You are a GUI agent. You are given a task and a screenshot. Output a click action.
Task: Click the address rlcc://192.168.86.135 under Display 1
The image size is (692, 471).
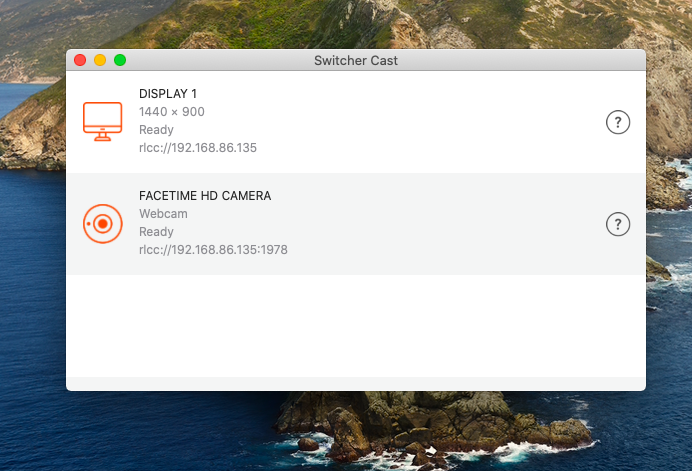[198, 147]
